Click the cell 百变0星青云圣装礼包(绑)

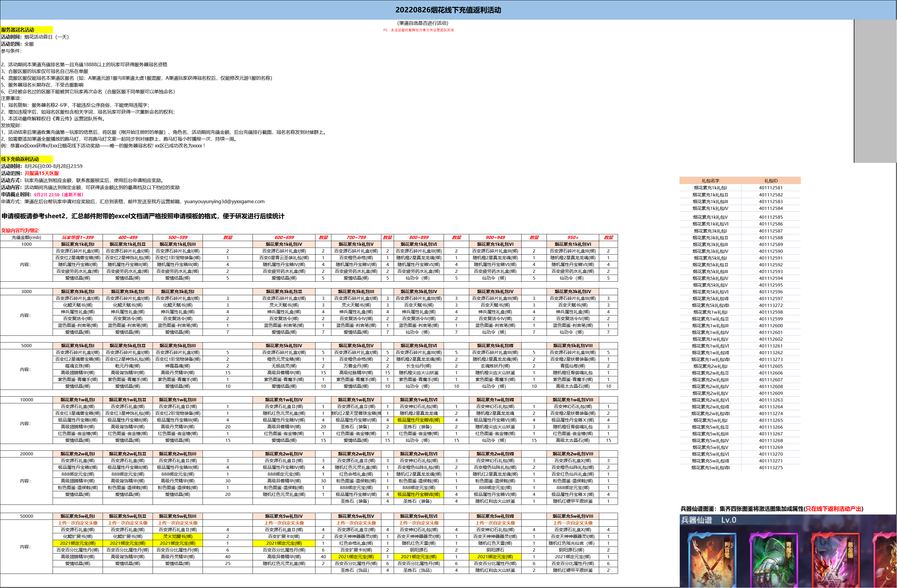(x=284, y=258)
